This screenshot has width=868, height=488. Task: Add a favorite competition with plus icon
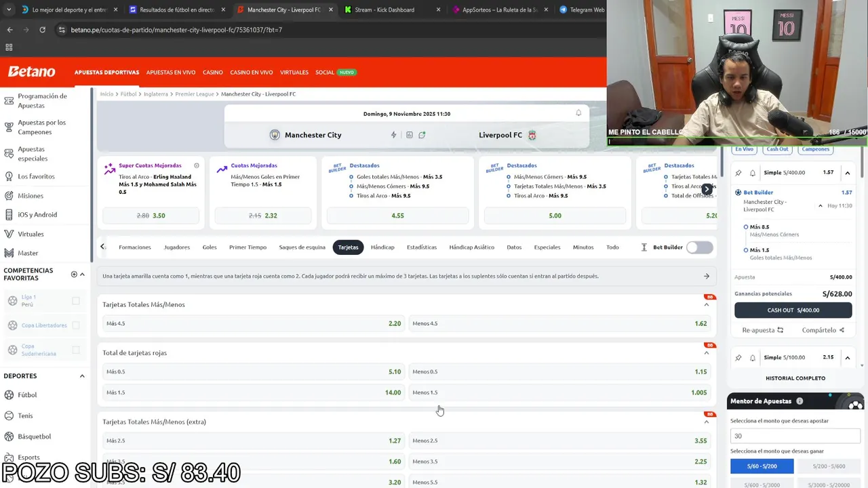[x=74, y=274]
